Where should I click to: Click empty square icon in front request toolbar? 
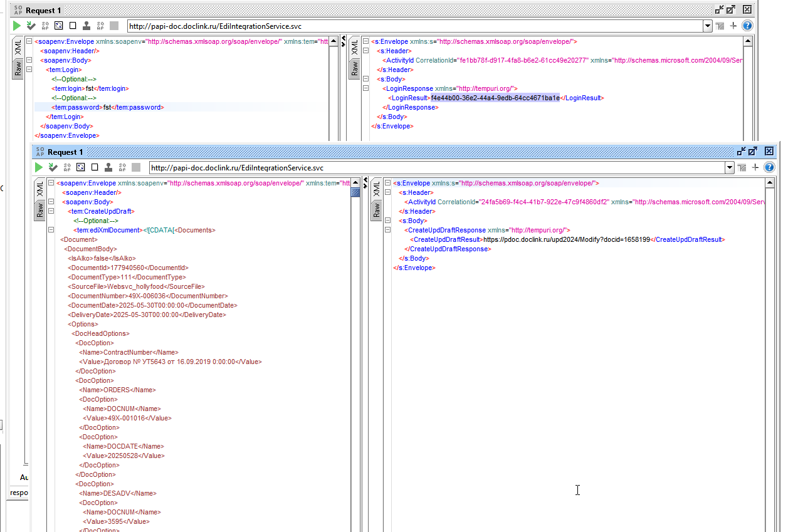click(95, 167)
